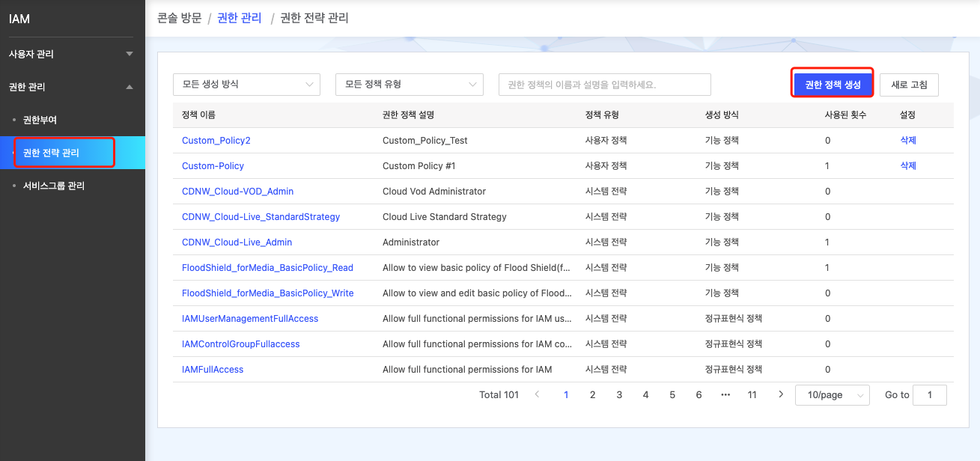The image size is (980, 461).
Task: Open the CDNW_Cloud-VOD_Admin policy
Action: click(x=237, y=191)
